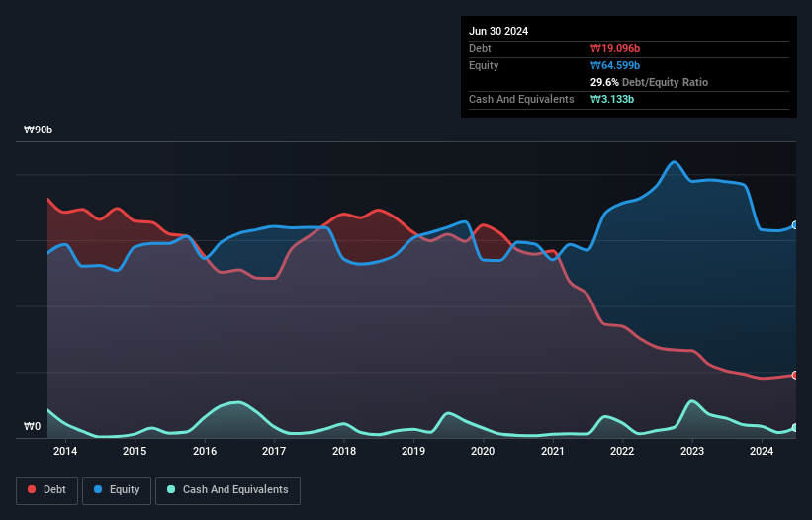Click the Debt label in tooltip
The width and height of the screenshot is (812, 520).
click(x=480, y=48)
